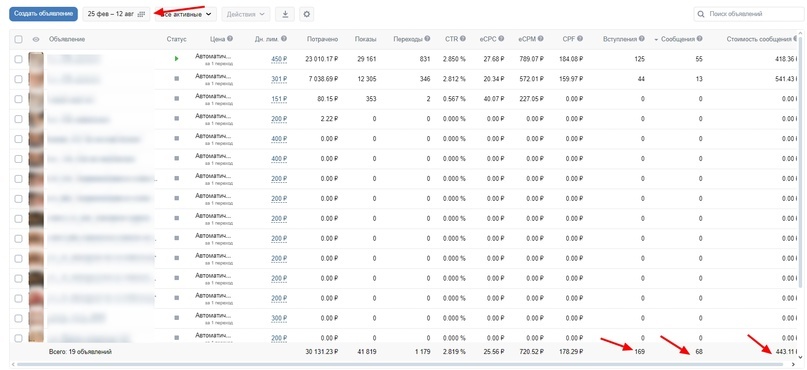Click the download export icon
807x370 pixels.
[x=285, y=14]
